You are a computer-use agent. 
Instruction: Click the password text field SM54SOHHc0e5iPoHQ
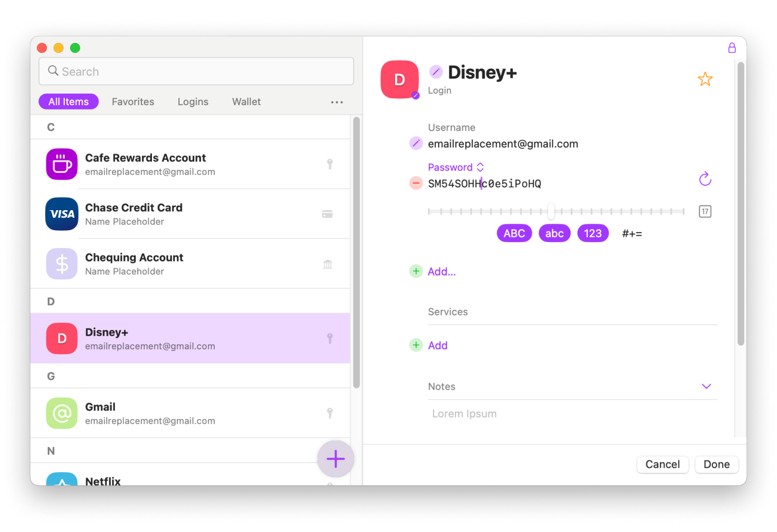(485, 184)
